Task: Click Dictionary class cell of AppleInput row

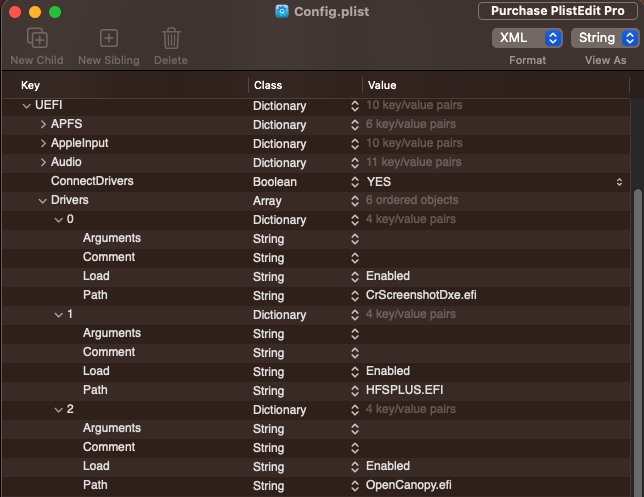Action: [279, 144]
